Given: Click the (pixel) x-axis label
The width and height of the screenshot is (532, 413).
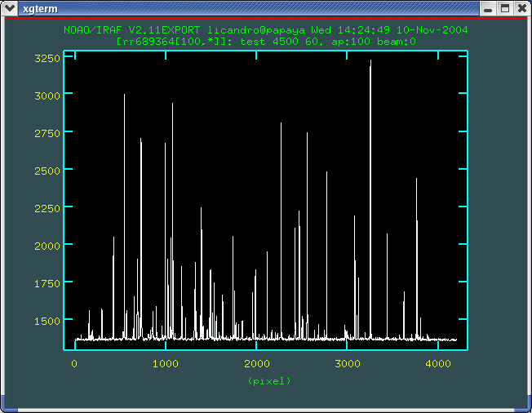Looking at the screenshot, I should pyautogui.click(x=268, y=381).
